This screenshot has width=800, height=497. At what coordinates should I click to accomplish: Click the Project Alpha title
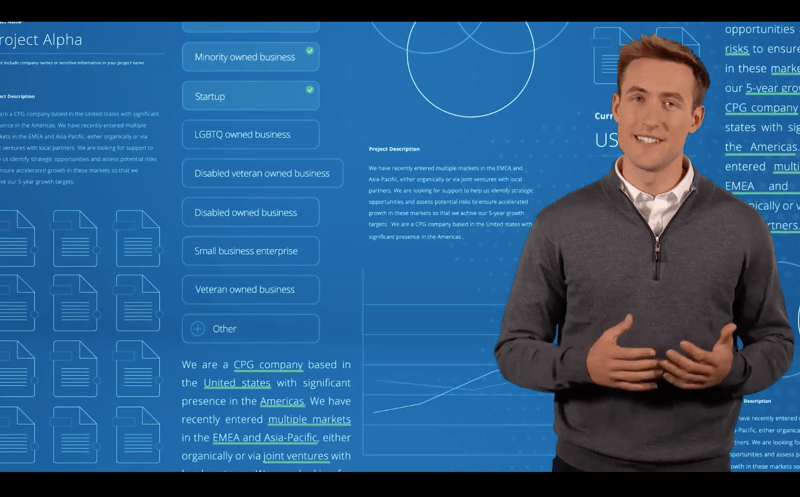pyautogui.click(x=41, y=40)
